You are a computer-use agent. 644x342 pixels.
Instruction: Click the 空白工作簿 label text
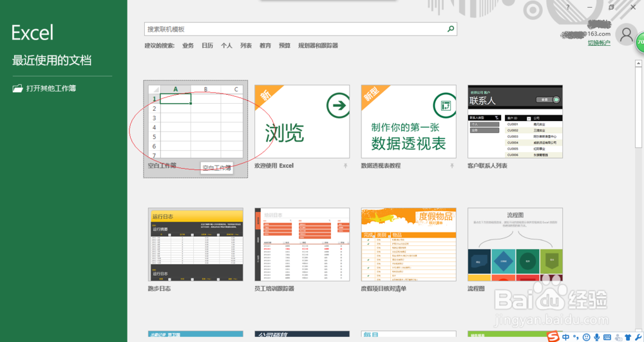162,166
